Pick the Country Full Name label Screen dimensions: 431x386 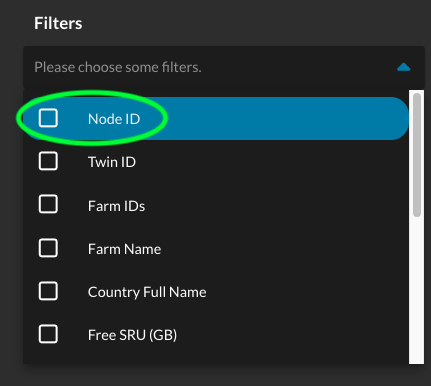(x=147, y=292)
